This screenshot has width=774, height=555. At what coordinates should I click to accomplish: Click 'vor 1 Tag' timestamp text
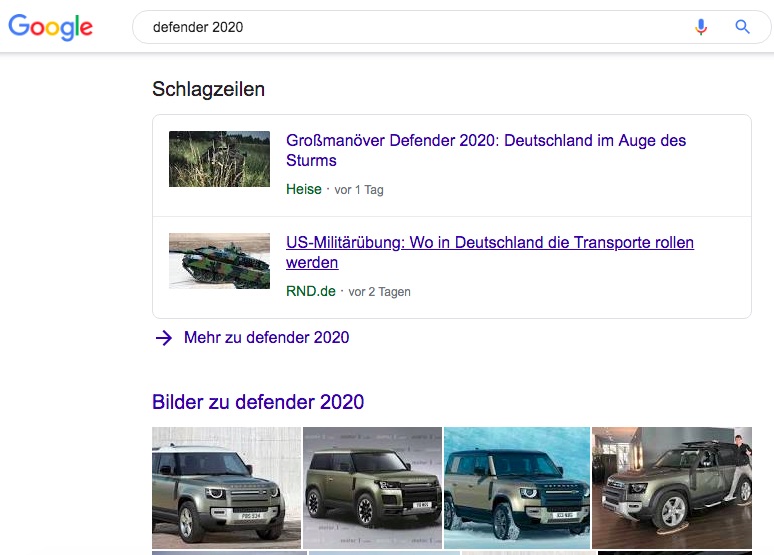pos(359,190)
